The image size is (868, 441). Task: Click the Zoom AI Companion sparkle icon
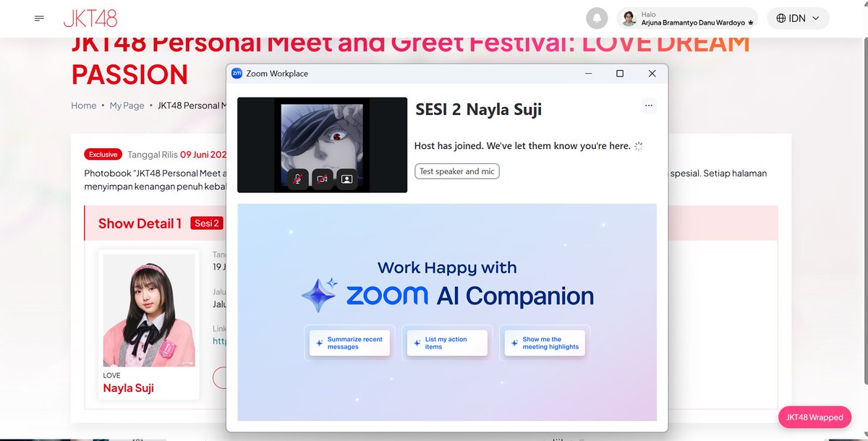(x=319, y=295)
